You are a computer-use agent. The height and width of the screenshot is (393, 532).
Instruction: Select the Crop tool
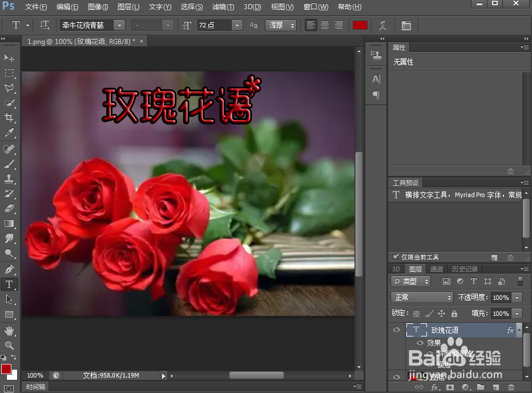(9, 118)
